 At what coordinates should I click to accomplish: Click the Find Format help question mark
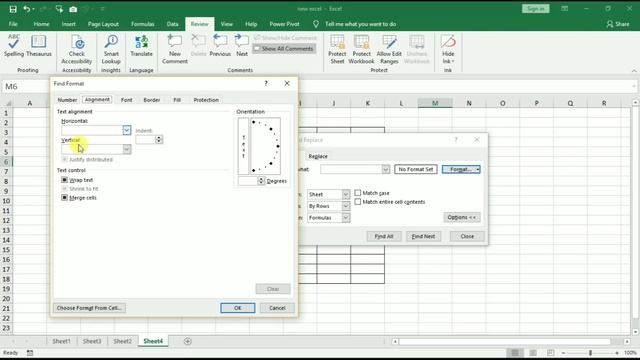tap(266, 83)
